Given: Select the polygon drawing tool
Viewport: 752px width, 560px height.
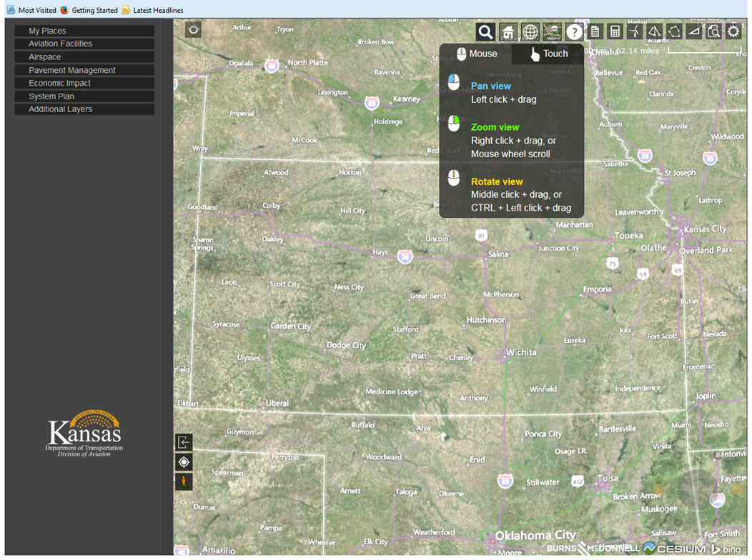Looking at the screenshot, I should [x=674, y=31].
